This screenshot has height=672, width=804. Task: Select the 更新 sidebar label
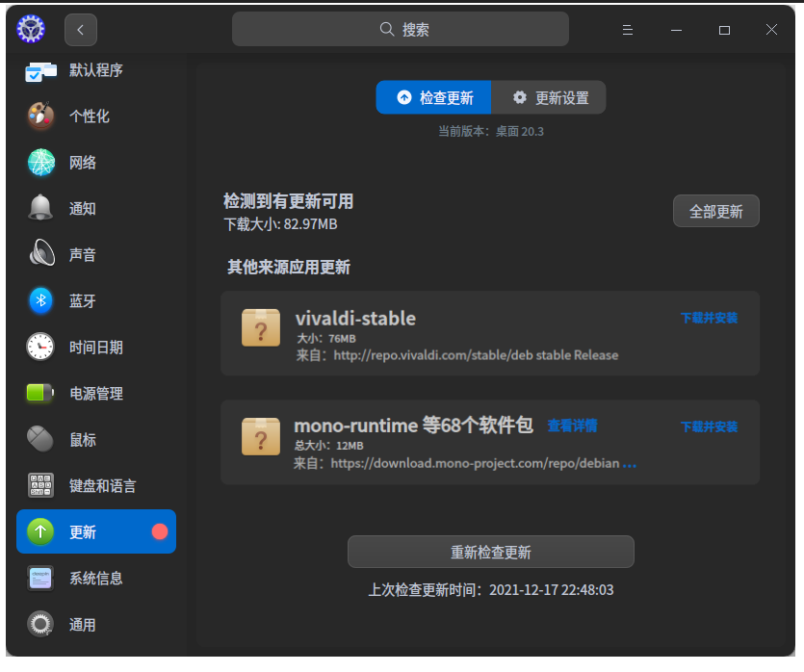coord(83,532)
